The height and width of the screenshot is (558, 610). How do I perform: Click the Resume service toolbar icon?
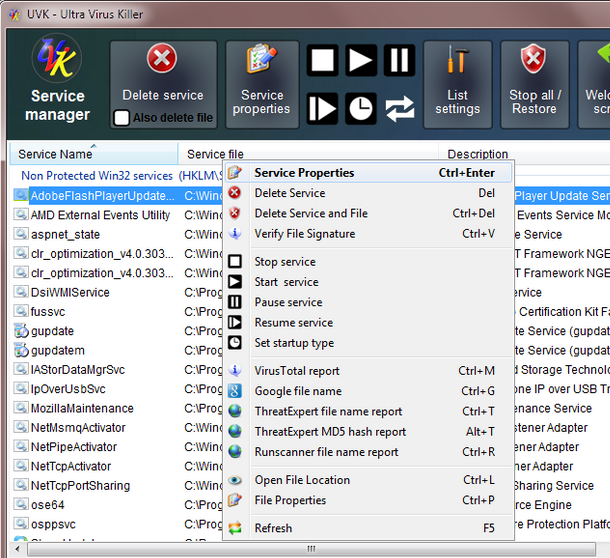tap(322, 109)
